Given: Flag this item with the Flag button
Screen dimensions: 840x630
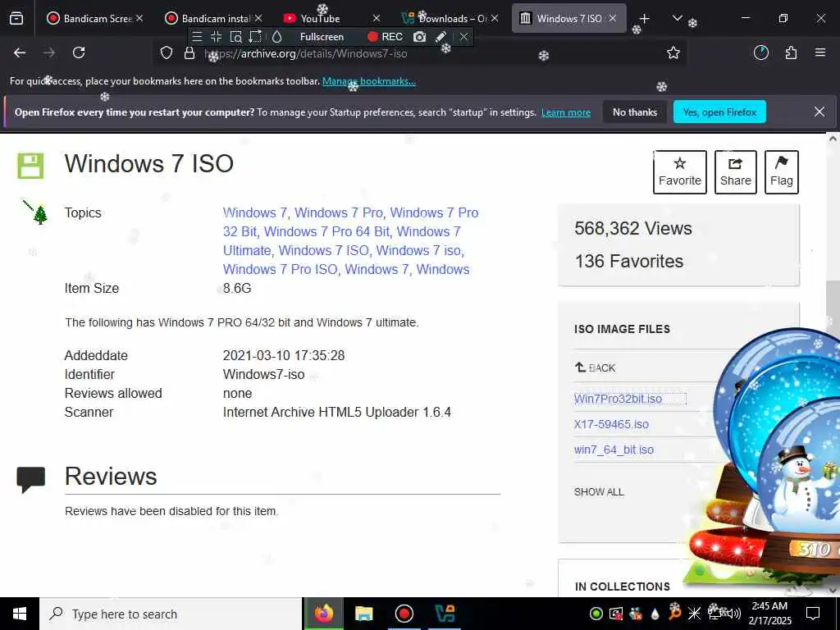Looking at the screenshot, I should (x=782, y=172).
